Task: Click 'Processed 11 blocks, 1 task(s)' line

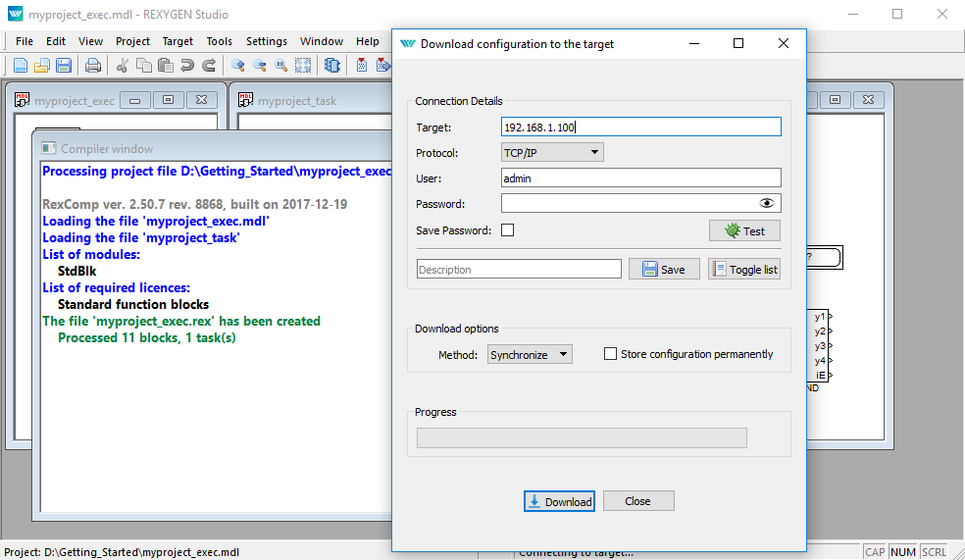Action: tap(146, 337)
